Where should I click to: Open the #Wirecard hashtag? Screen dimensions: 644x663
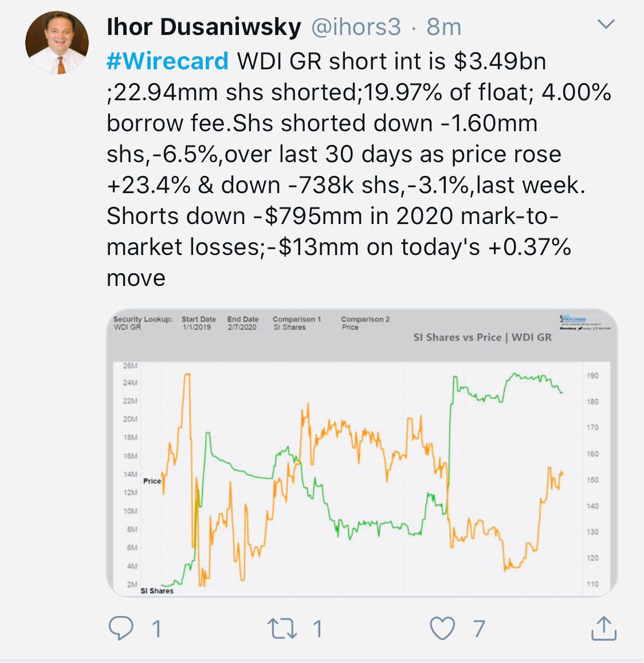coord(165,61)
